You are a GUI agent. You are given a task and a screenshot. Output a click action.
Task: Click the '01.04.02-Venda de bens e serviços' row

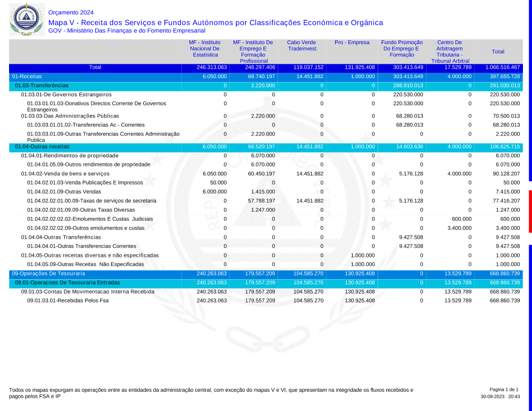point(65,174)
